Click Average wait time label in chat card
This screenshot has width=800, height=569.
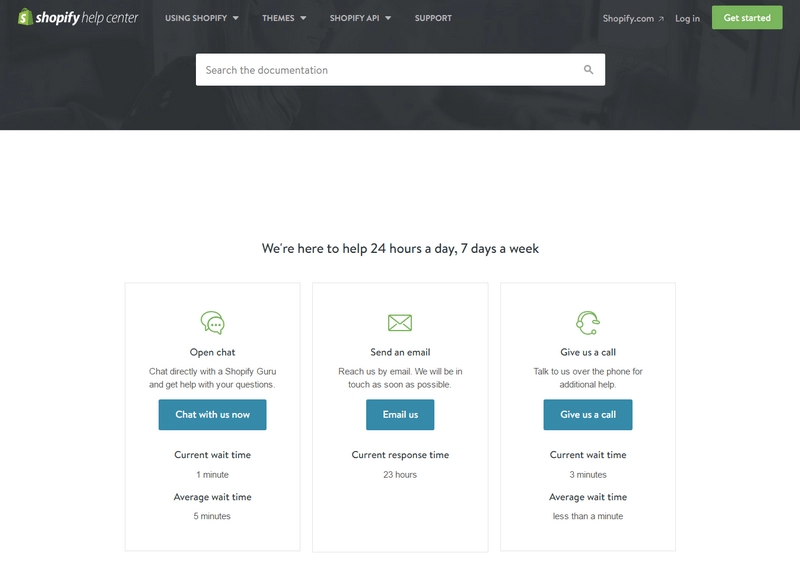tap(212, 497)
